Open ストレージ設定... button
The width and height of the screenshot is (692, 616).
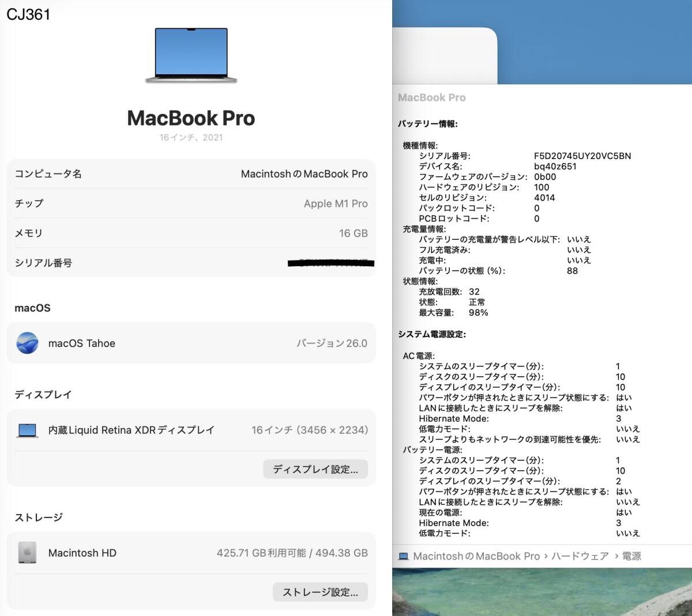click(320, 592)
